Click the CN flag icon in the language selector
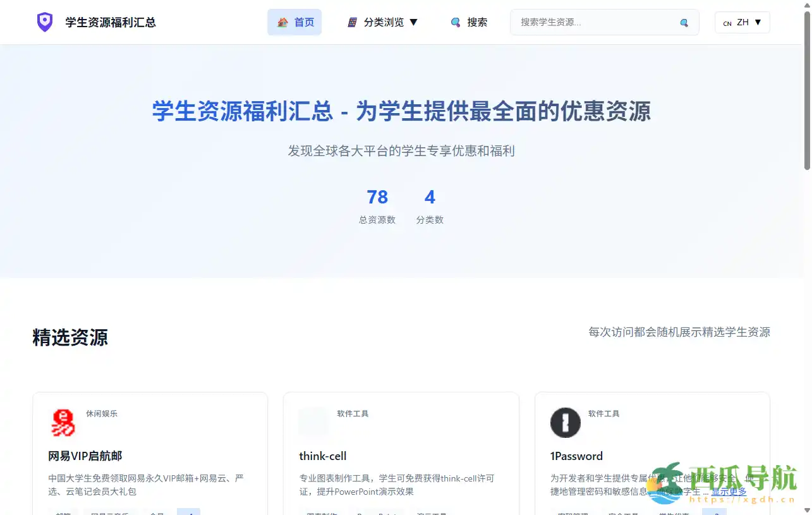812x515 pixels. click(727, 23)
